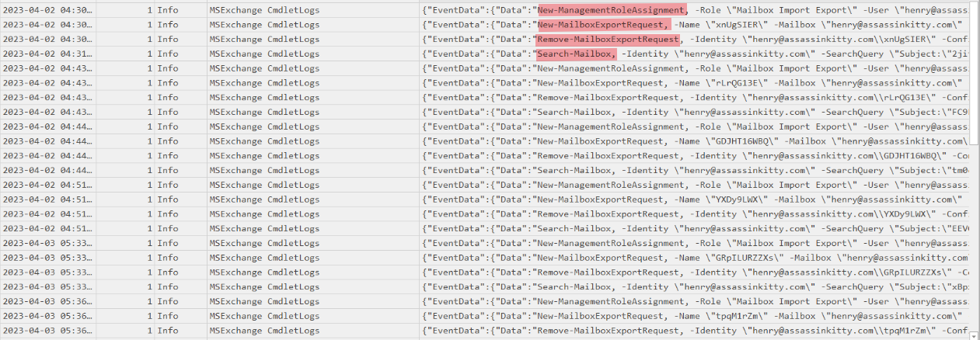The image size is (980, 340).
Task: Click the timestamp of the tpqM1rZm Remove-MailboxExportRequest row
Action: 48,331
